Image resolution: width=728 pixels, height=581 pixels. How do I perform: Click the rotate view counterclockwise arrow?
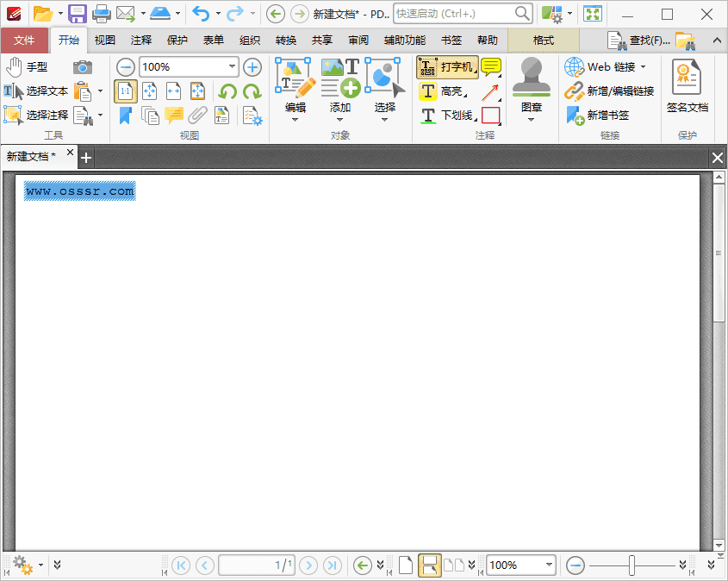tap(227, 91)
